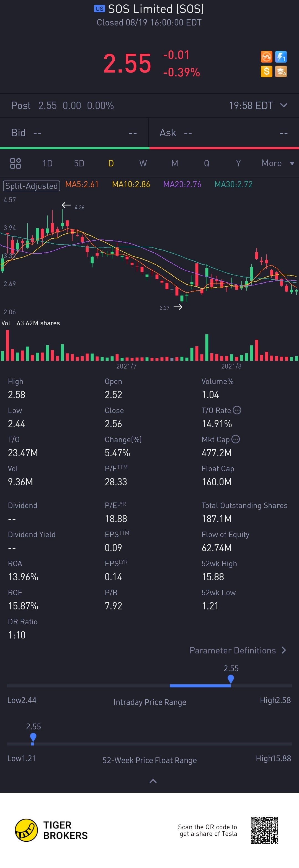Viewport: 299px width, 868px height.
Task: Tap the ROE value 15.87%
Action: tap(23, 606)
